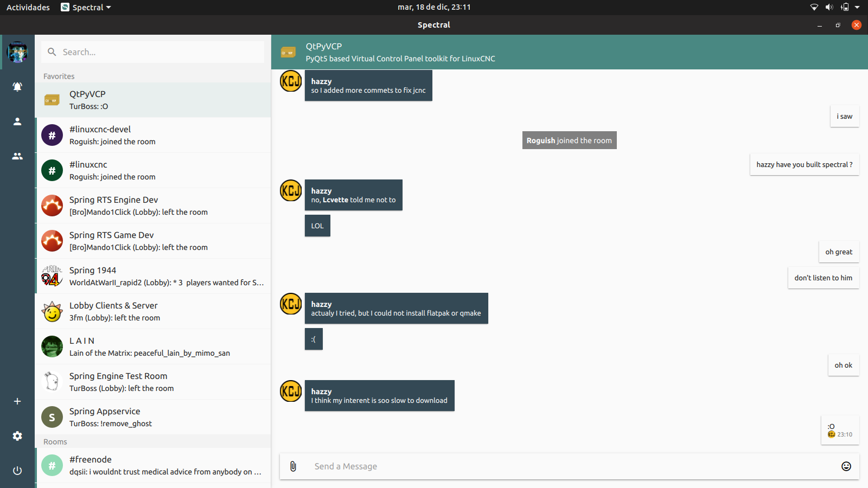Open Spring RTS Game Dev room

click(x=153, y=241)
